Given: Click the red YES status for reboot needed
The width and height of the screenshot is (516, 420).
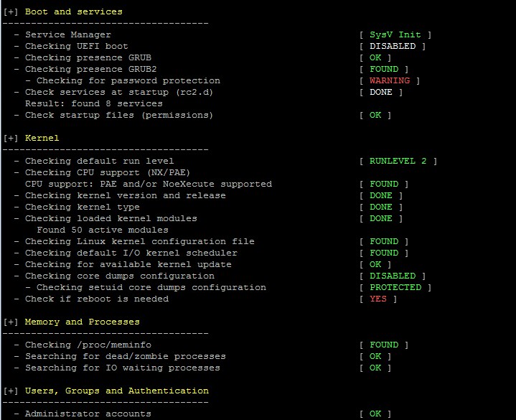Looking at the screenshot, I should (x=377, y=299).
